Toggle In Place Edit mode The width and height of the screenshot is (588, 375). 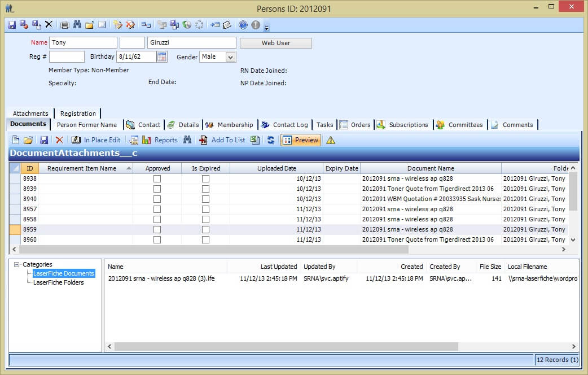(96, 140)
